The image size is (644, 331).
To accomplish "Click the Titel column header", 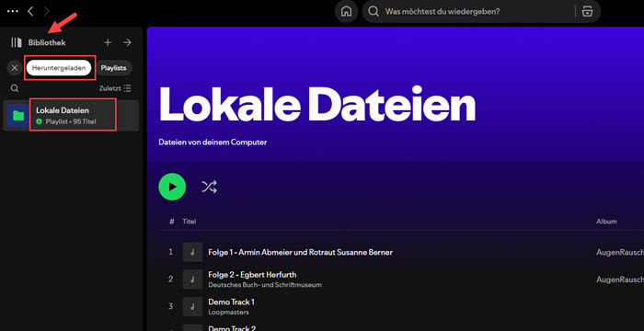I will [x=190, y=222].
